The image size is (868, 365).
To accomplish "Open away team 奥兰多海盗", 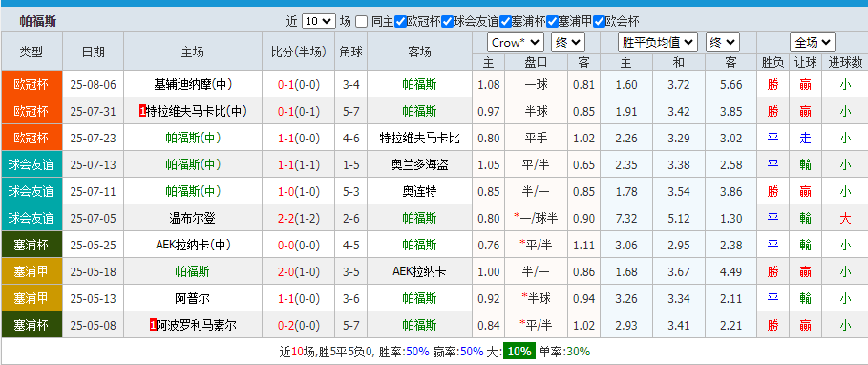I will pyautogui.click(x=419, y=164).
